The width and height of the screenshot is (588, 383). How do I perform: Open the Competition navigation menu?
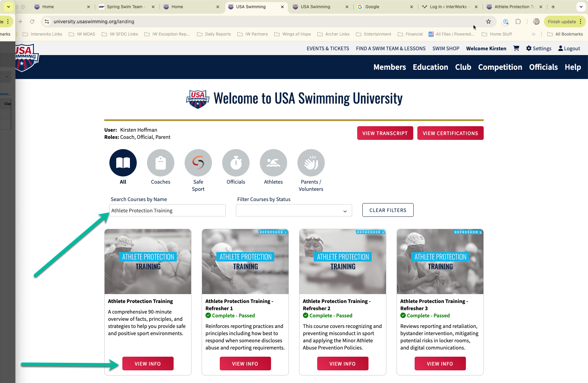click(500, 67)
